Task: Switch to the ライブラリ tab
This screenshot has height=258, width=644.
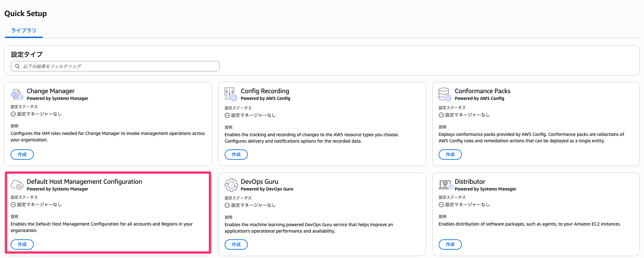Action: click(24, 31)
